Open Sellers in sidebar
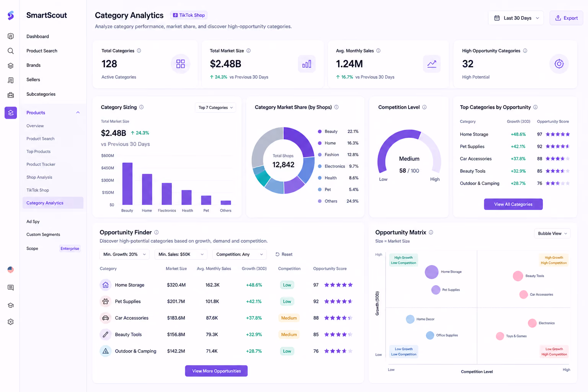This screenshot has width=588, height=392. pyautogui.click(x=33, y=80)
